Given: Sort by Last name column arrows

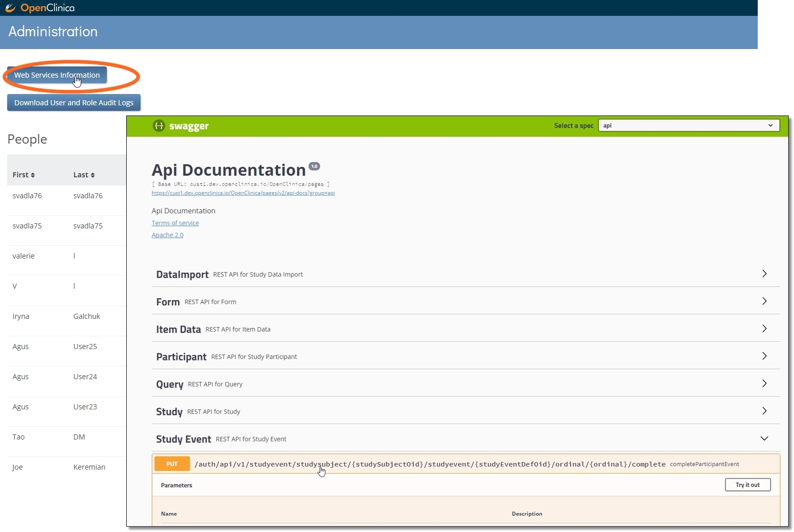Looking at the screenshot, I should pos(92,175).
